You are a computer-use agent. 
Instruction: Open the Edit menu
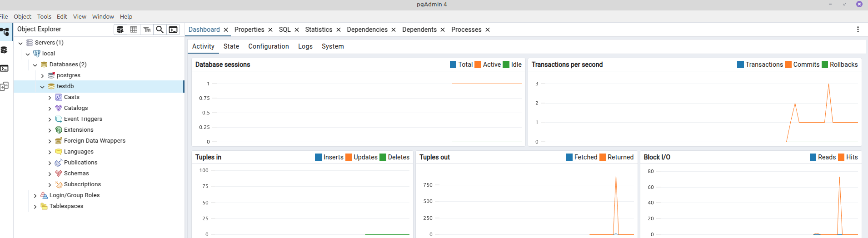point(62,16)
